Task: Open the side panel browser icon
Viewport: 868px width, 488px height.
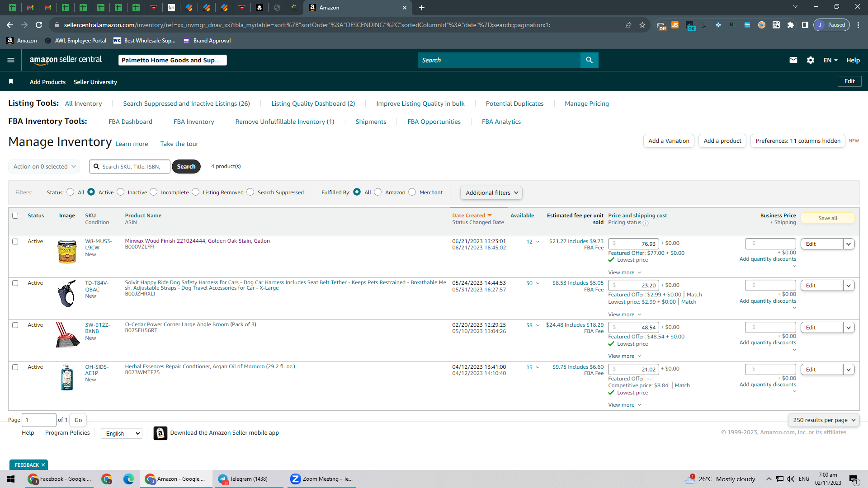Action: pos(805,25)
